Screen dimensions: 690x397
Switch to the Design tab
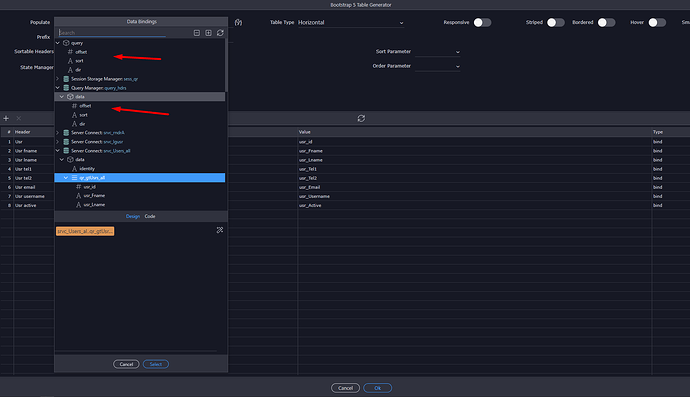[x=132, y=216]
